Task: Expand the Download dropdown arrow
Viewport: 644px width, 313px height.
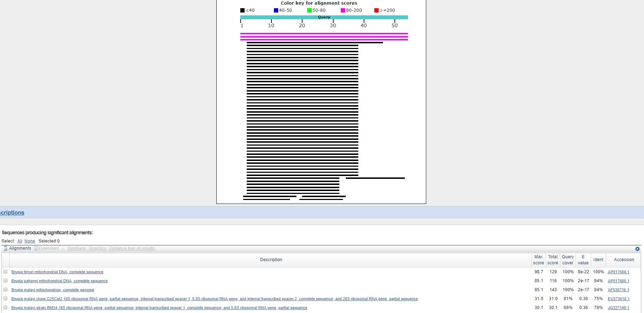Action: [x=63, y=249]
